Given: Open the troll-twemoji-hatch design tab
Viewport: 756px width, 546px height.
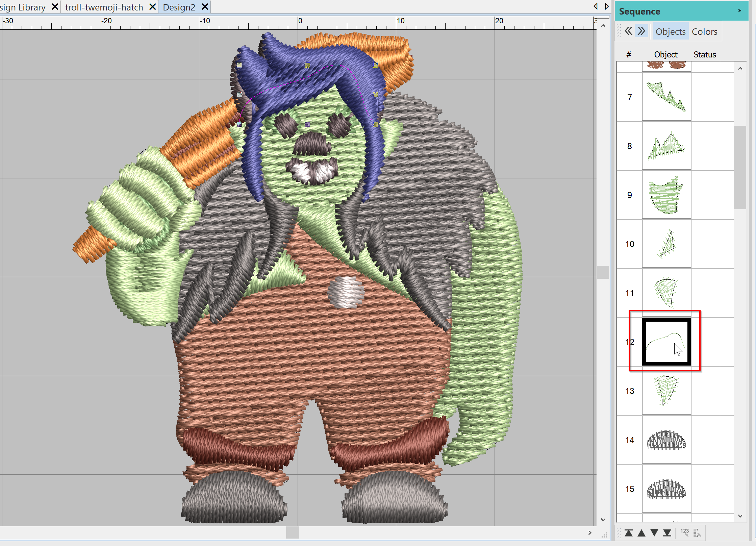Looking at the screenshot, I should point(104,7).
